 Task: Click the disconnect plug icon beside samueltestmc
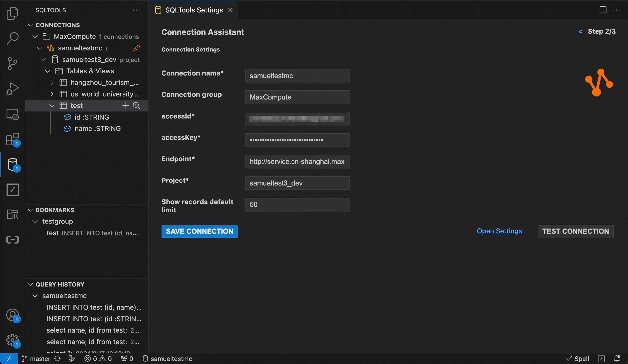tap(136, 48)
